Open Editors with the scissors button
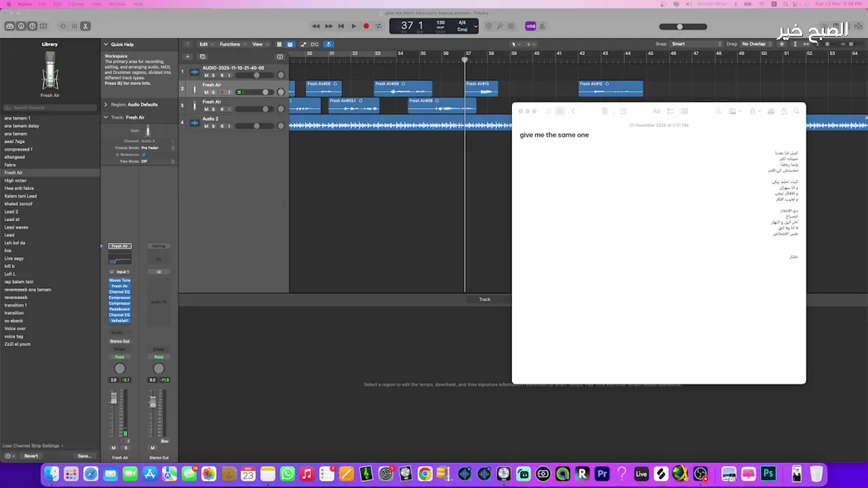The width and height of the screenshot is (868, 488). tap(85, 26)
